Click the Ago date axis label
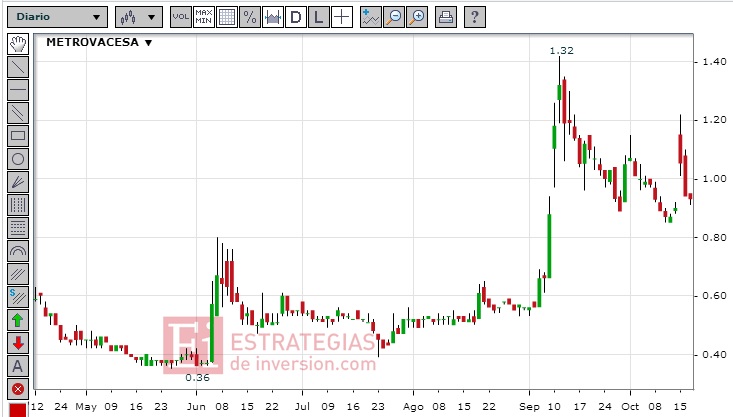The image size is (733, 417). click(x=413, y=407)
